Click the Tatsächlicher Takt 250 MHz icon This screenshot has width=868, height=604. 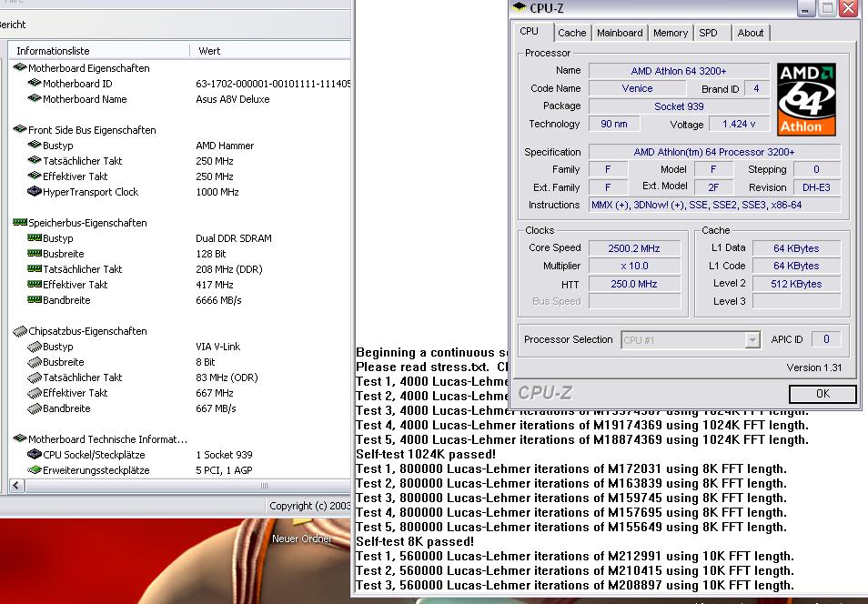[35, 160]
